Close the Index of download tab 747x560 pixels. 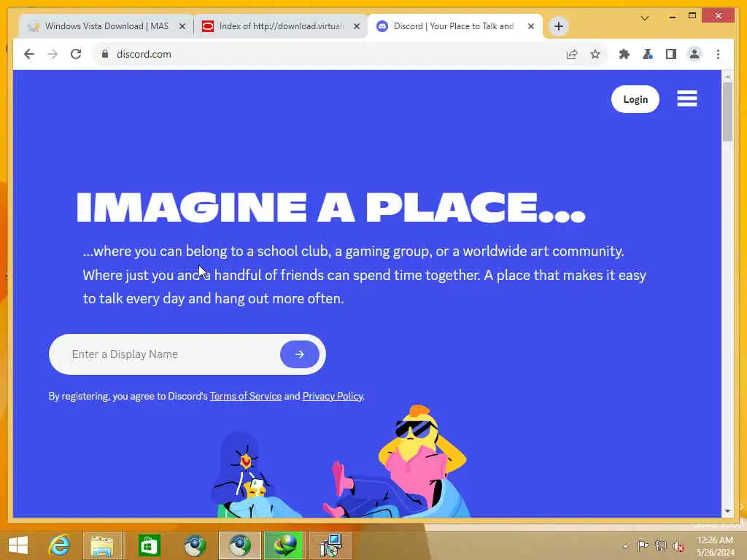(x=356, y=27)
